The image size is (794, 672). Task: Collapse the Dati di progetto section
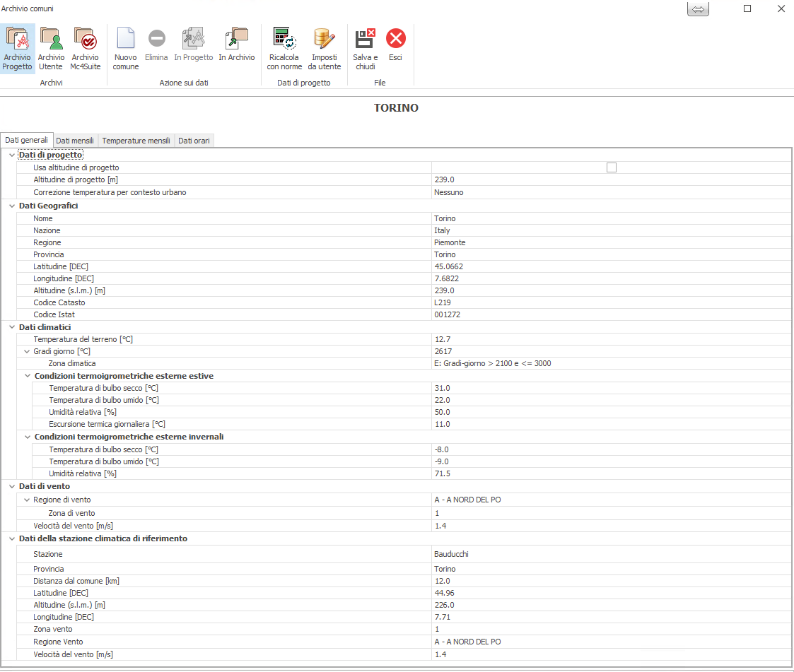pos(12,155)
